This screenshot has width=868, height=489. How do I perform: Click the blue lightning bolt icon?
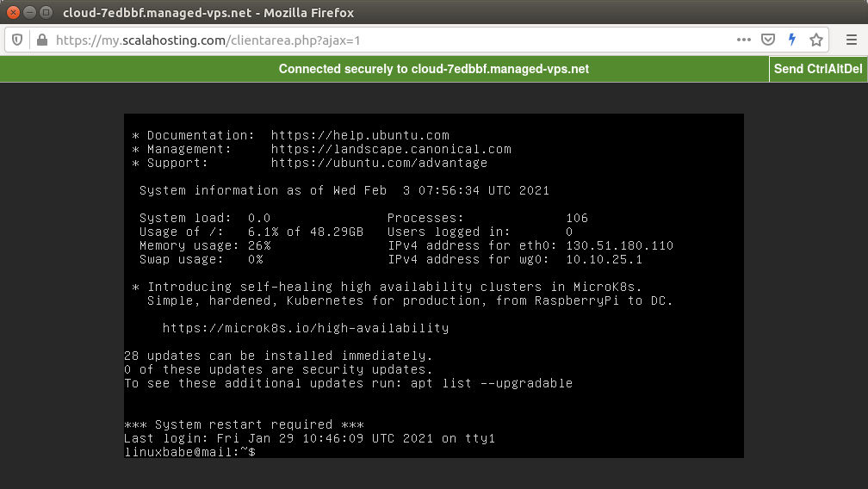pyautogui.click(x=792, y=40)
